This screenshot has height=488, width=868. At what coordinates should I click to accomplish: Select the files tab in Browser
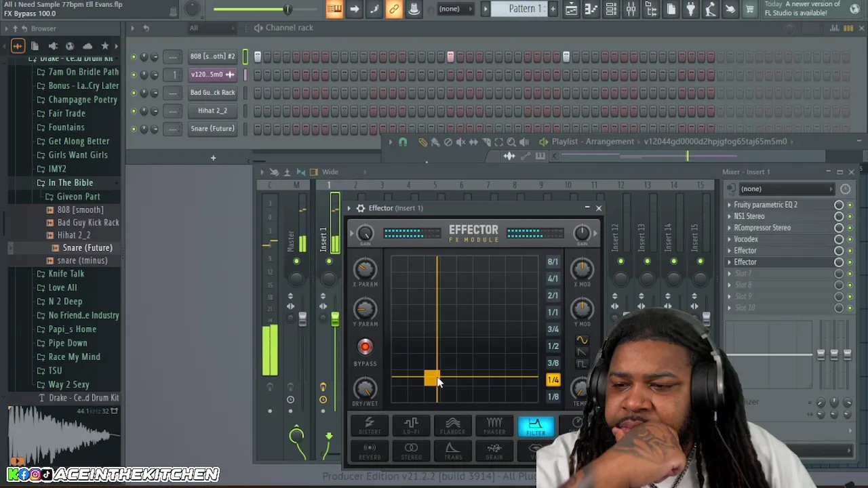point(35,46)
